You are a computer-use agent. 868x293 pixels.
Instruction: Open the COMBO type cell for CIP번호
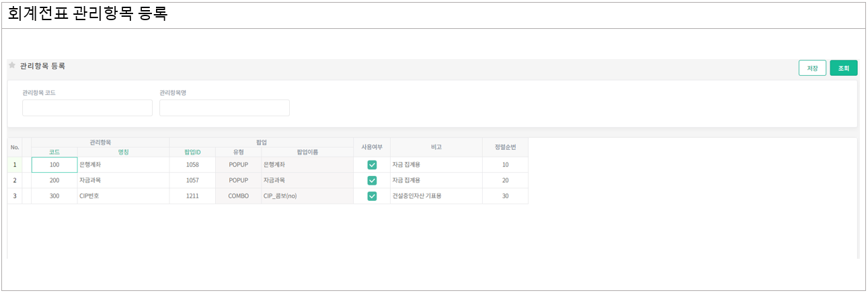point(239,196)
